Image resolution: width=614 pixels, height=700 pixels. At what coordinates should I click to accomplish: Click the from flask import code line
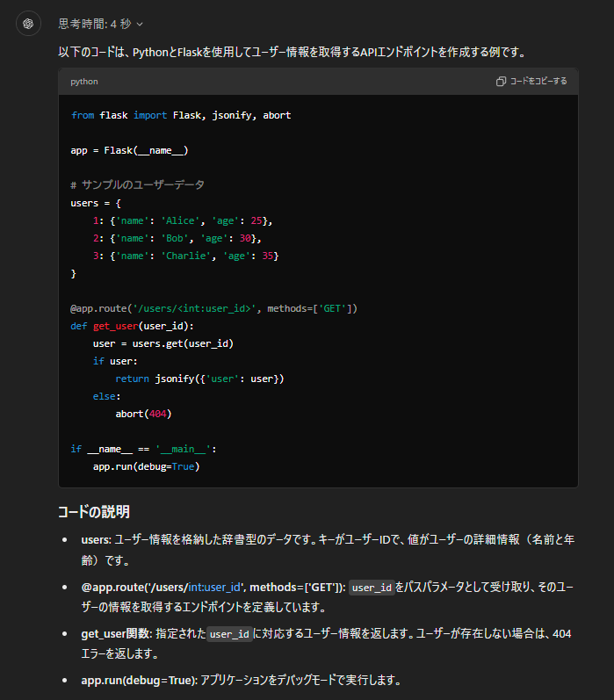[x=180, y=115]
